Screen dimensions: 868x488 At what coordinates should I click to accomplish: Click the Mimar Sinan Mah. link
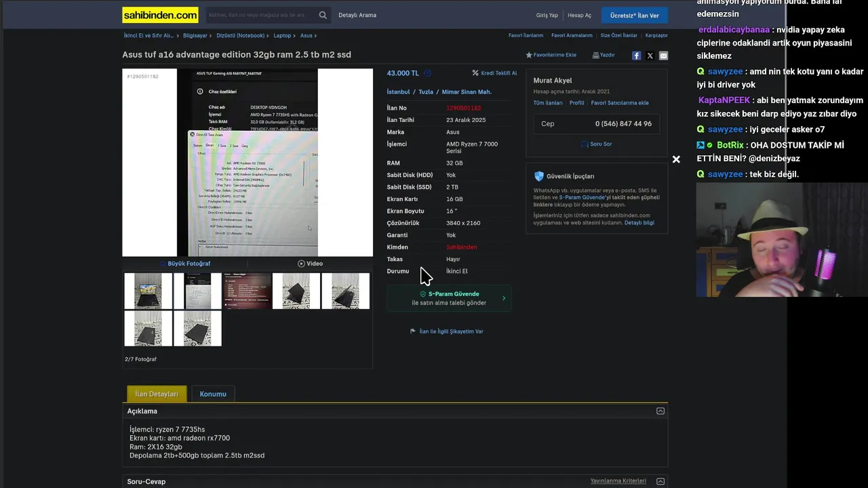pyautogui.click(x=467, y=91)
